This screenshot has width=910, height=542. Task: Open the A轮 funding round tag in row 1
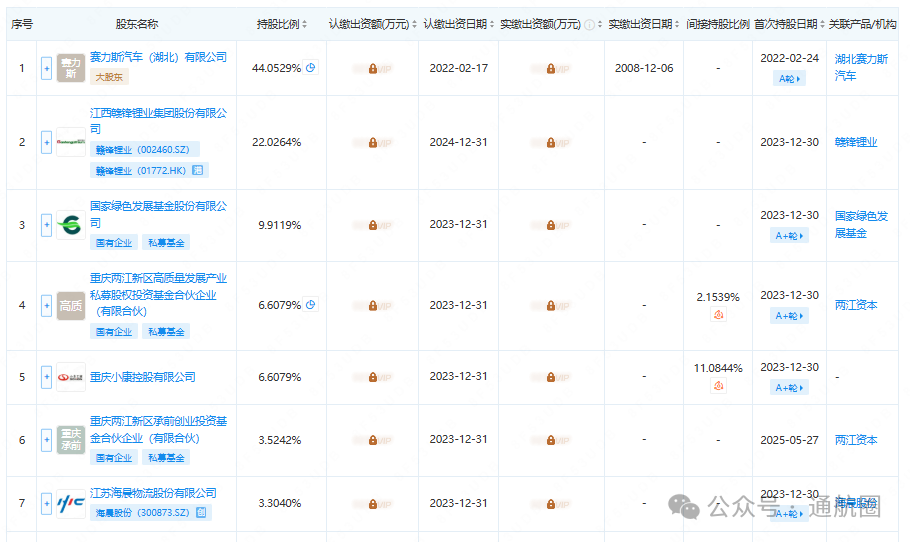pos(789,78)
